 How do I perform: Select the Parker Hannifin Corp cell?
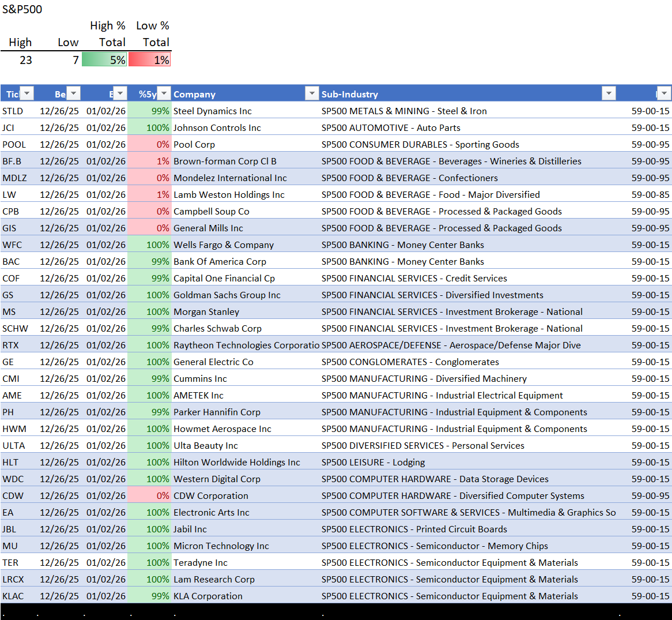[x=246, y=412]
